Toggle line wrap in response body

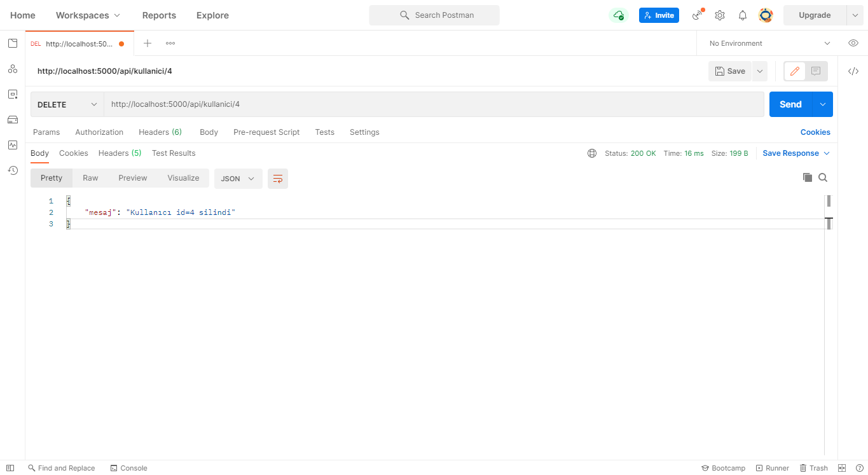[x=278, y=179]
